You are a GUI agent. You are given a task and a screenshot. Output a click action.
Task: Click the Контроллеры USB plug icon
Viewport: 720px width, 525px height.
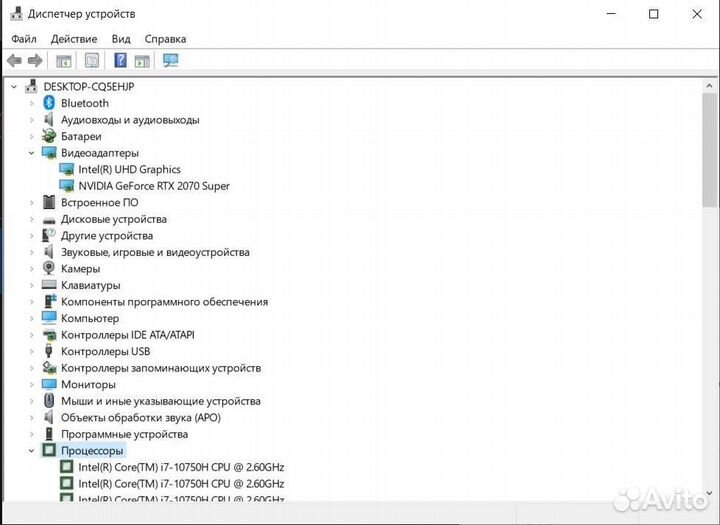pos(49,351)
